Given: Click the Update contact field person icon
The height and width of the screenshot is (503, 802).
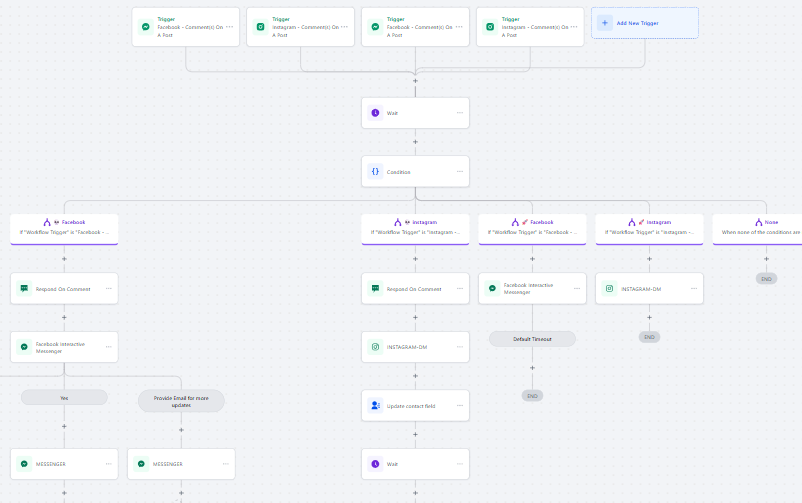Looking at the screenshot, I should click(x=375, y=405).
